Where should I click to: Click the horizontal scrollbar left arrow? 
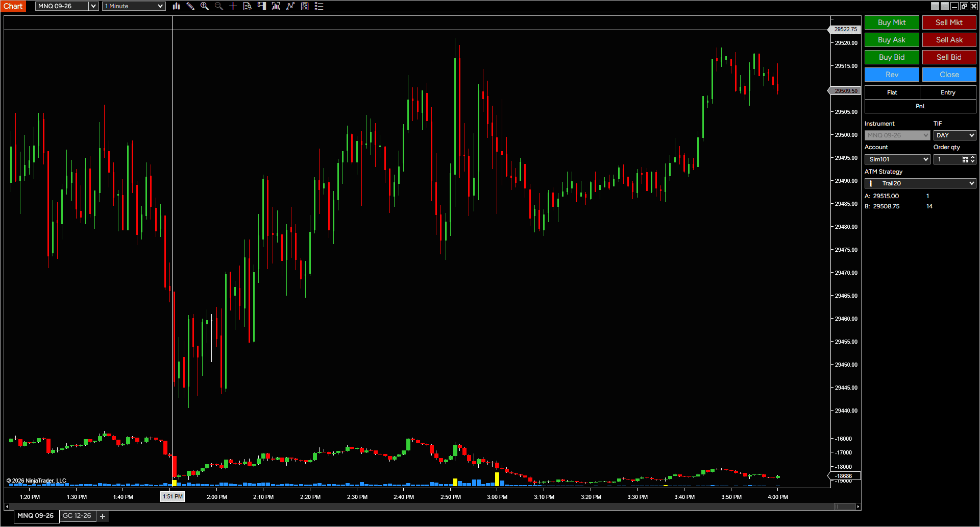(7, 507)
